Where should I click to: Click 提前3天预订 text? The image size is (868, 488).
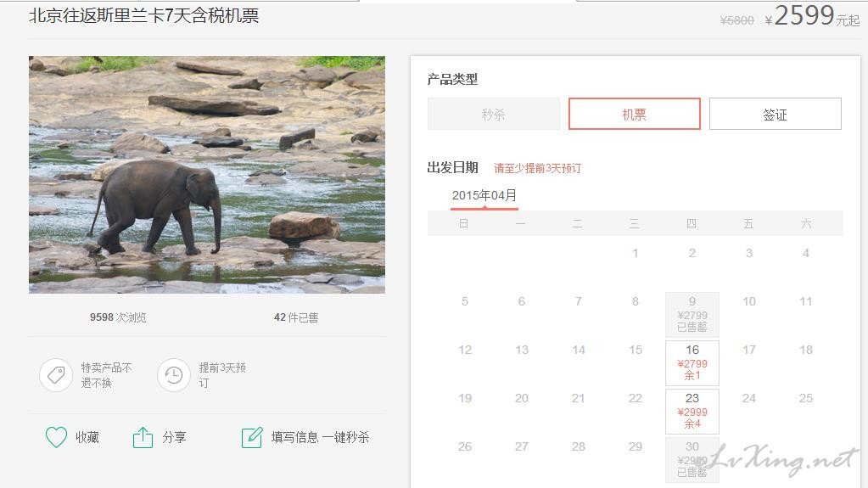pos(222,375)
